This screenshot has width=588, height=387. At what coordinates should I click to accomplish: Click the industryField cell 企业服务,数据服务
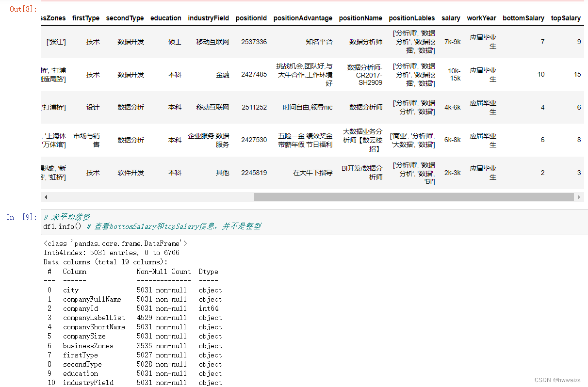pyautogui.click(x=209, y=140)
